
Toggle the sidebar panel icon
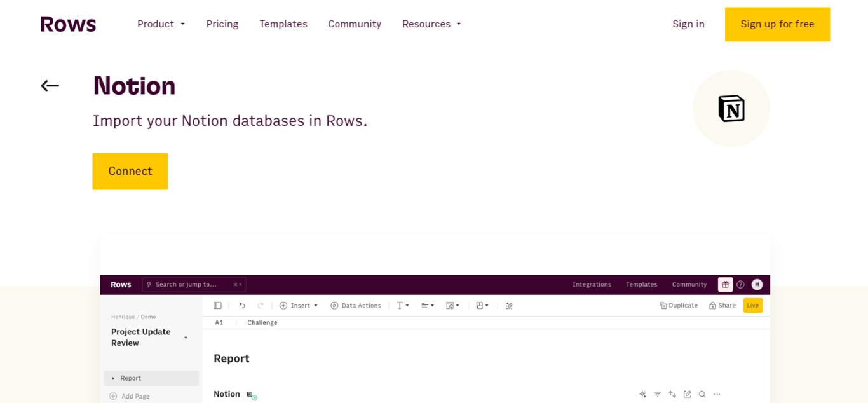[217, 306]
